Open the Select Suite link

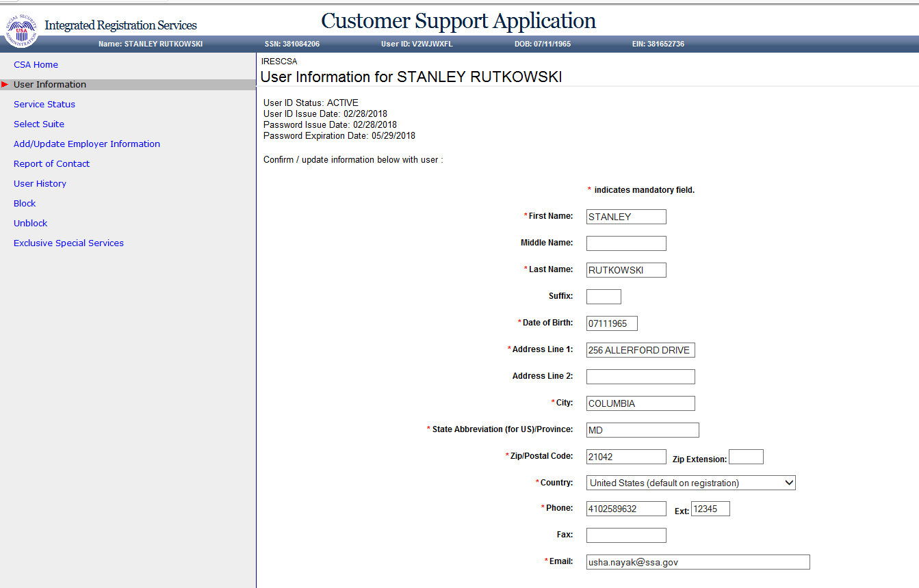coord(39,124)
